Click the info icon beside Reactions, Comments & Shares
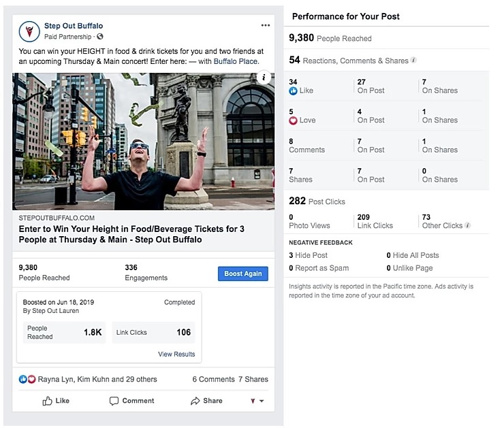The image size is (504, 428). 413,60
